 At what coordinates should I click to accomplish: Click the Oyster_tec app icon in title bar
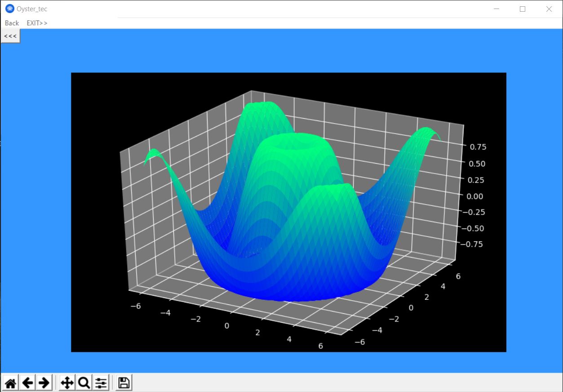[9, 9]
